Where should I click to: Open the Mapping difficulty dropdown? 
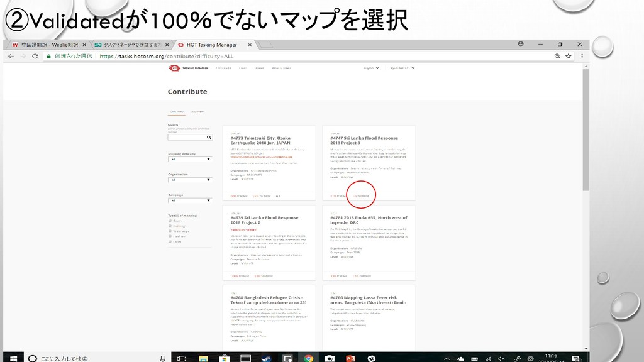pos(190,159)
